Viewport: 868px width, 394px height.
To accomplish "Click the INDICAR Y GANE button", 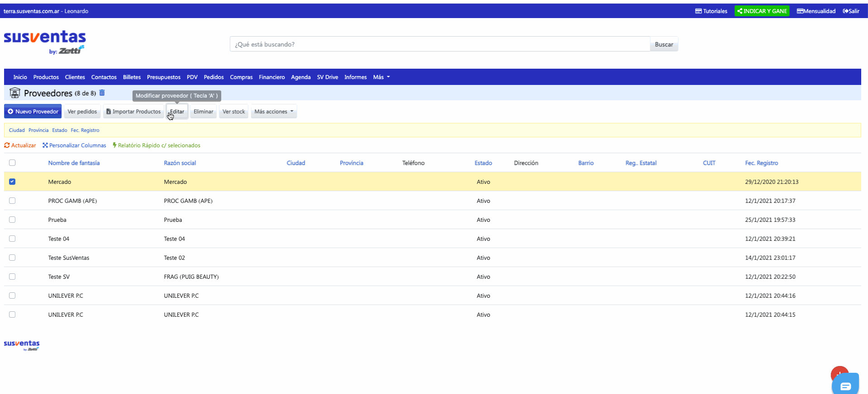I will point(762,11).
